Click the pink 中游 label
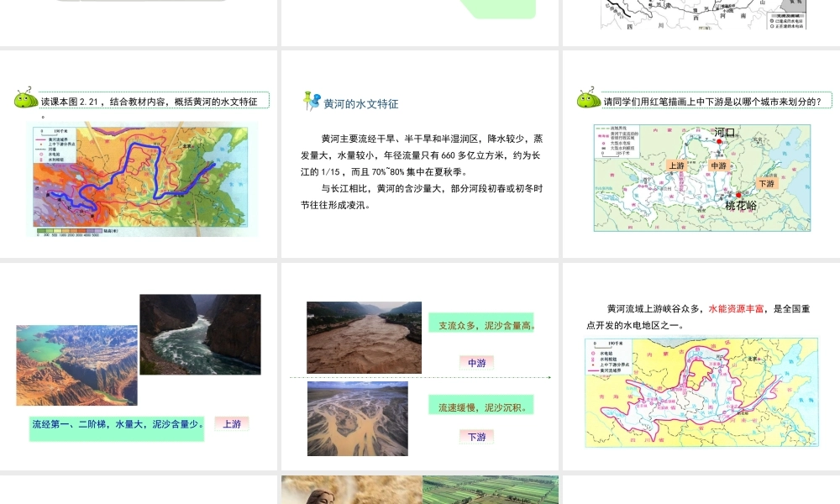Screen dimensions: 840x504 [477, 363]
